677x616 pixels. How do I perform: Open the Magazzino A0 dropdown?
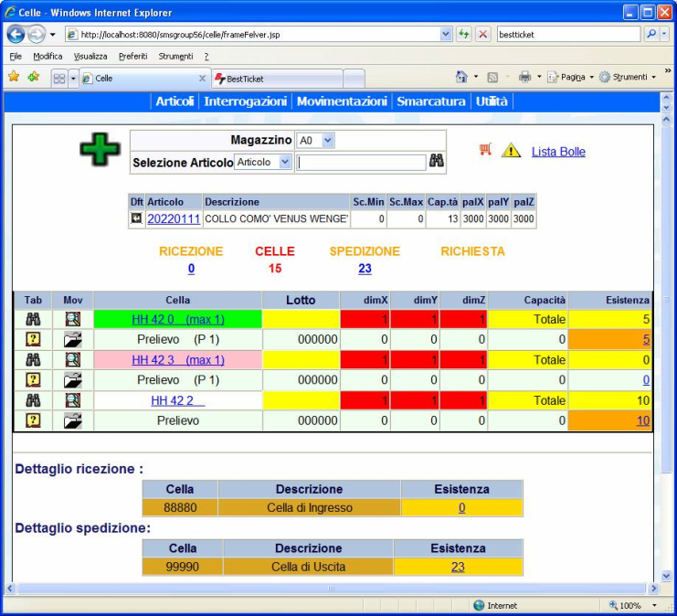click(x=328, y=141)
